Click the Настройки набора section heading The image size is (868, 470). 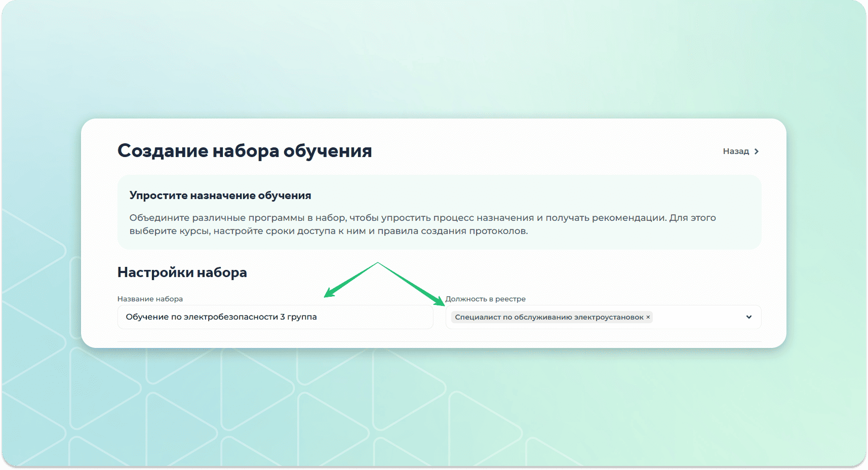point(182,272)
